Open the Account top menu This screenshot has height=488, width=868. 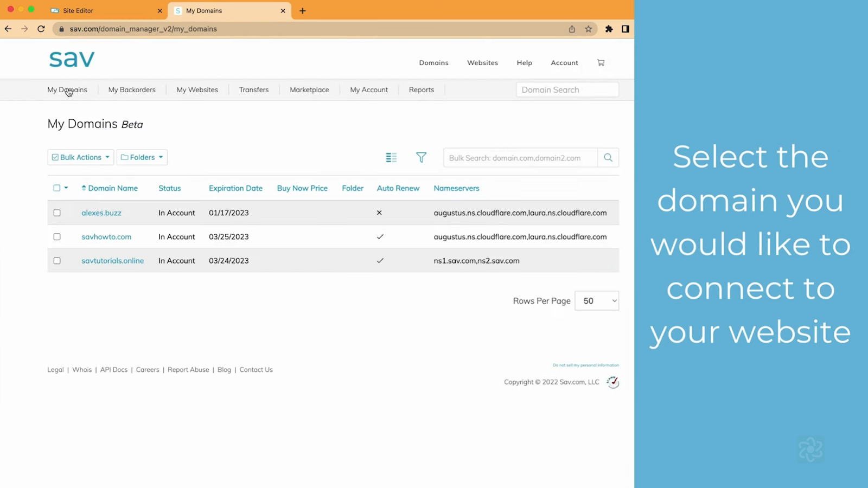(565, 63)
